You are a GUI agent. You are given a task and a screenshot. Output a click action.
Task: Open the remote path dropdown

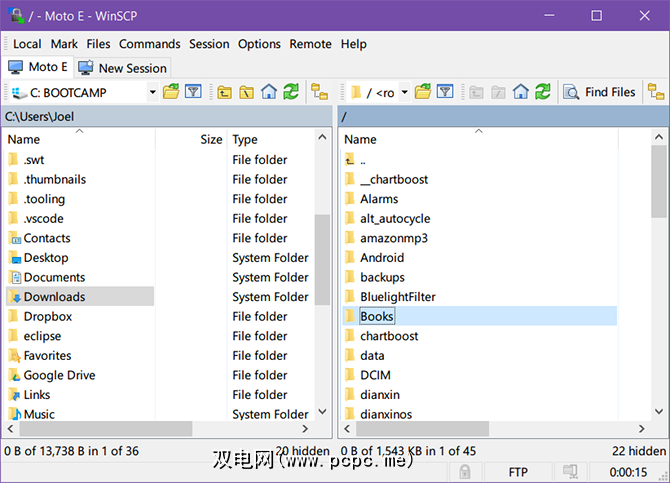click(x=404, y=92)
